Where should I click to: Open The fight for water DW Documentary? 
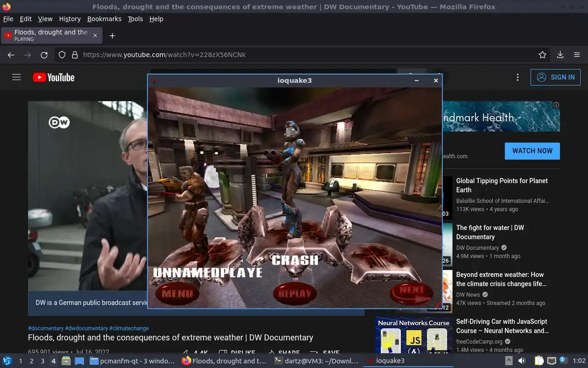click(x=490, y=232)
